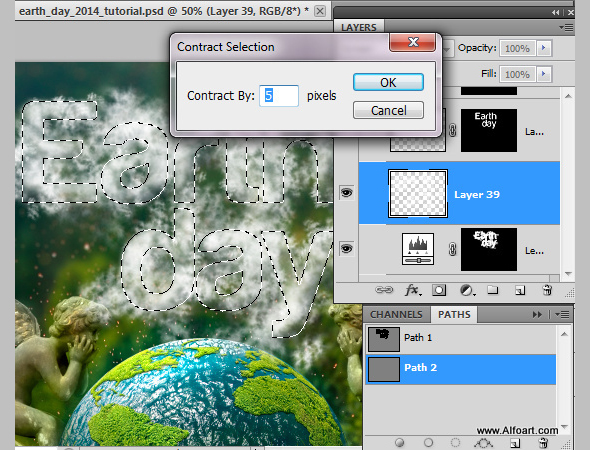Viewport: 590px width, 450px height.
Task: Open the Paths panel flyout menu
Action: point(563,315)
